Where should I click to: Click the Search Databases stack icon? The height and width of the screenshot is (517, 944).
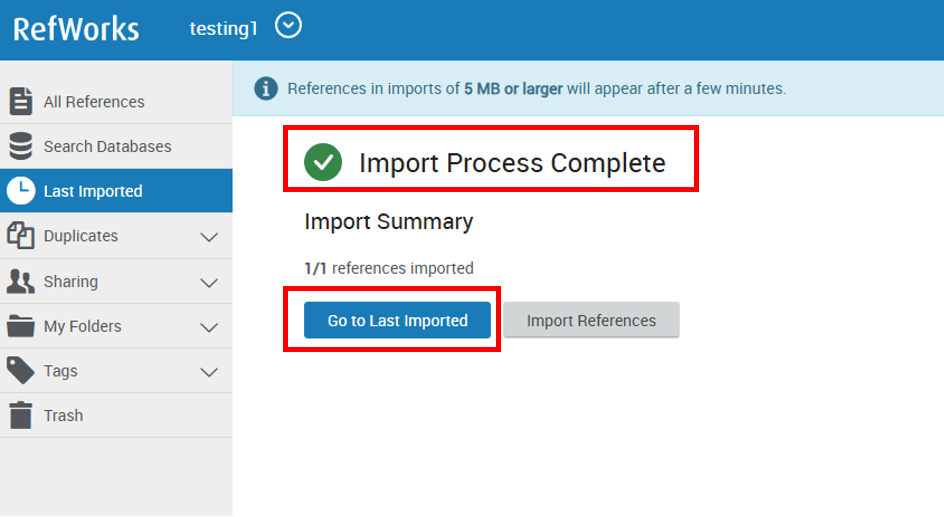click(20, 146)
